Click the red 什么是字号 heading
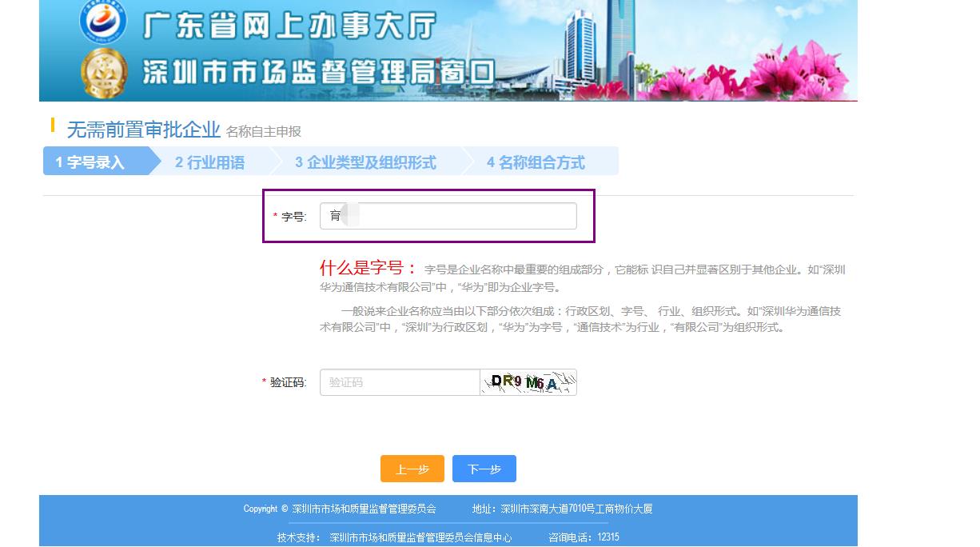980x547 pixels. tap(368, 268)
